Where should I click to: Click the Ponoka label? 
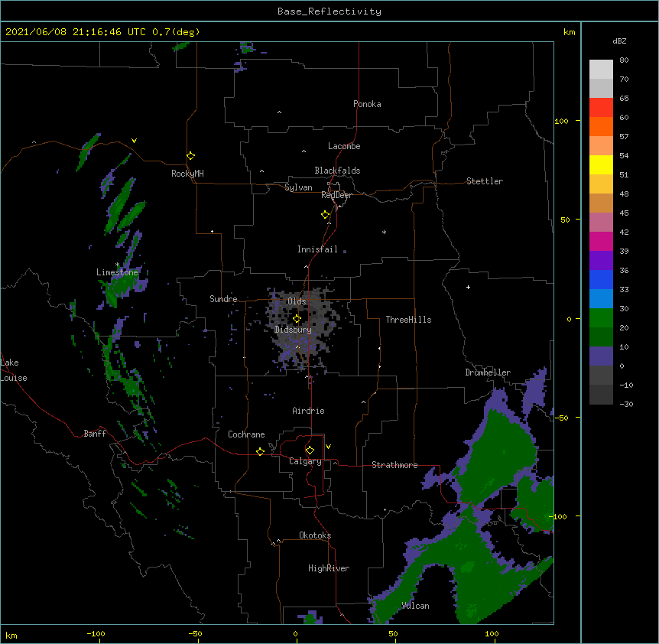pyautogui.click(x=367, y=104)
